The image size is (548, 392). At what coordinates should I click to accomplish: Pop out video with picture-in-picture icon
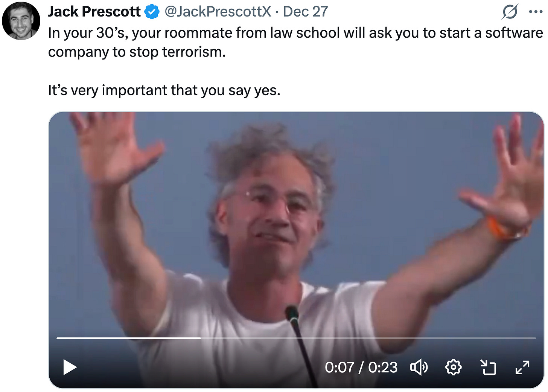(x=488, y=367)
